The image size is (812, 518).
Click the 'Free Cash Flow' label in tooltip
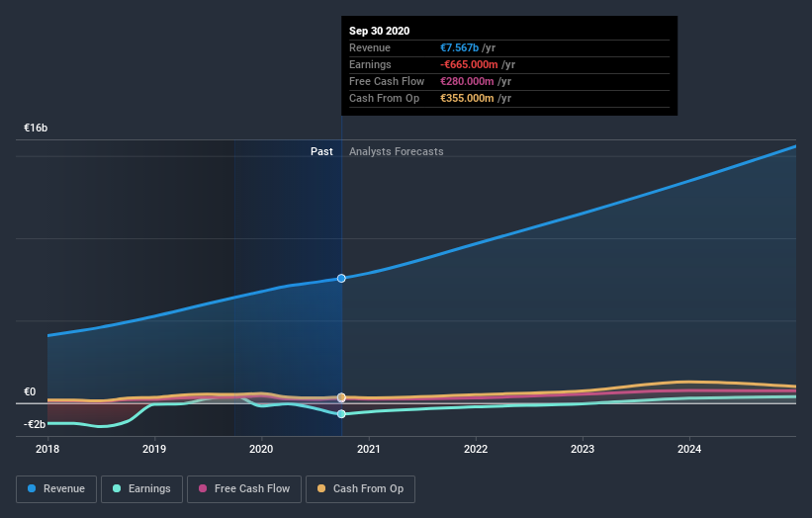[x=387, y=81]
